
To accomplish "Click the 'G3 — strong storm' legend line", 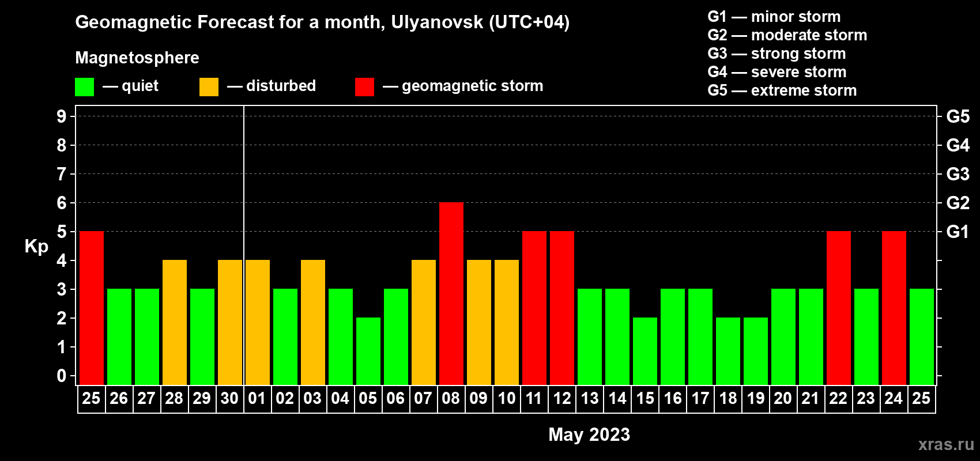I will [x=777, y=54].
